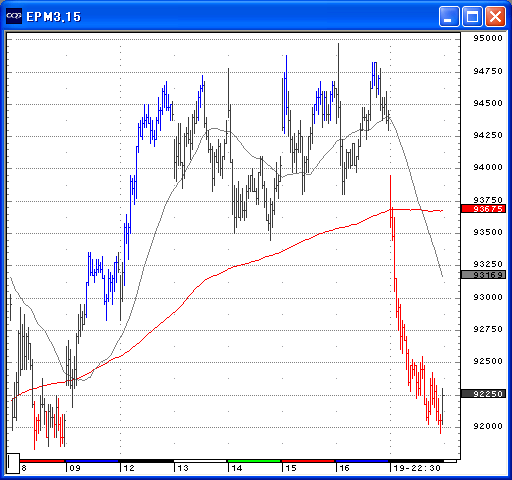This screenshot has height=480, width=512.
Task: Click the date label 14 on time axis
Action: [237, 468]
